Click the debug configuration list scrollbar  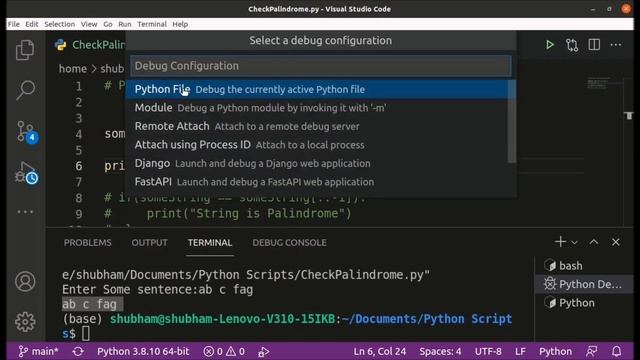pos(512,122)
